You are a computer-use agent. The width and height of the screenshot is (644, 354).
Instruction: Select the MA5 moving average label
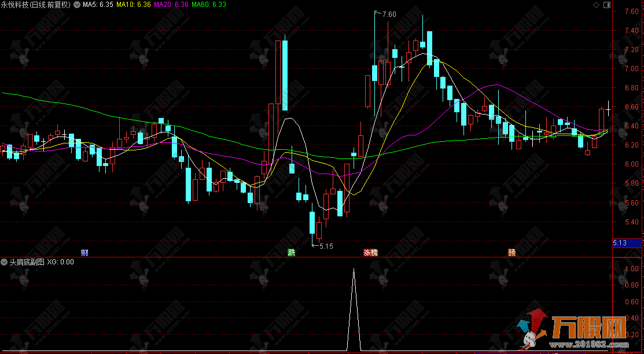pos(97,5)
